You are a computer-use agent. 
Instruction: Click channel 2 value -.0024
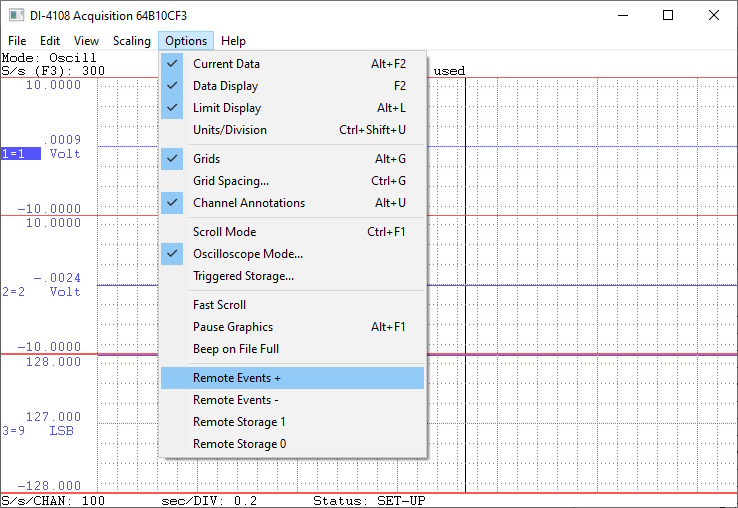[57, 278]
